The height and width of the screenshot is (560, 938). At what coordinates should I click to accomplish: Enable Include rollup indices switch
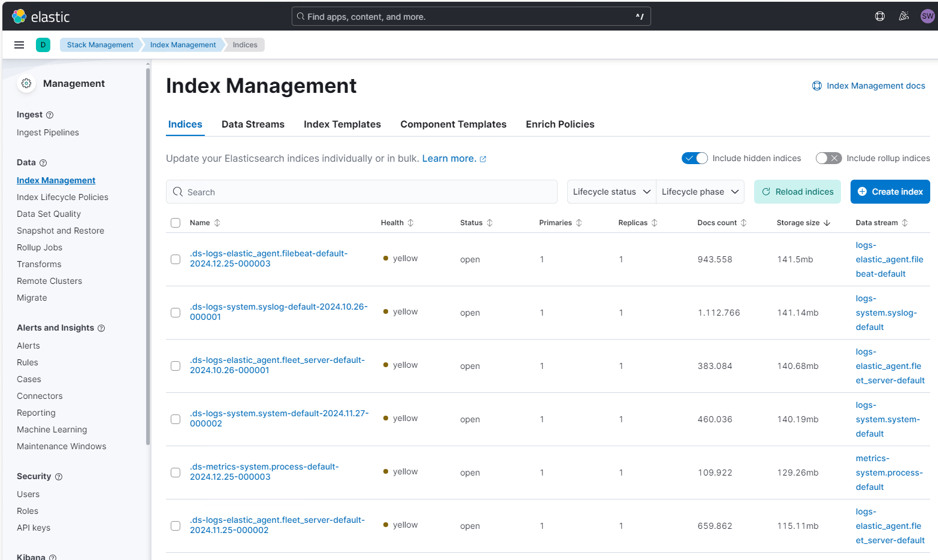(x=829, y=158)
